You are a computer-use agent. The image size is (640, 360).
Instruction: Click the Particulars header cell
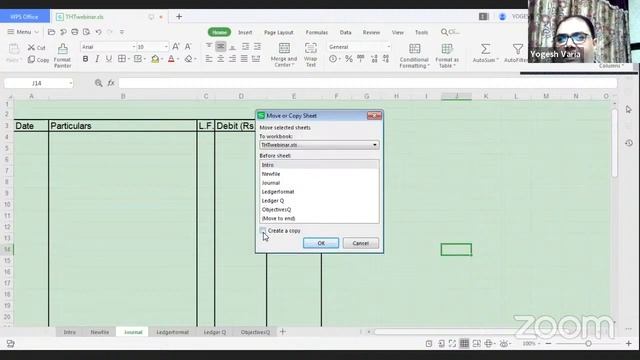point(122,126)
